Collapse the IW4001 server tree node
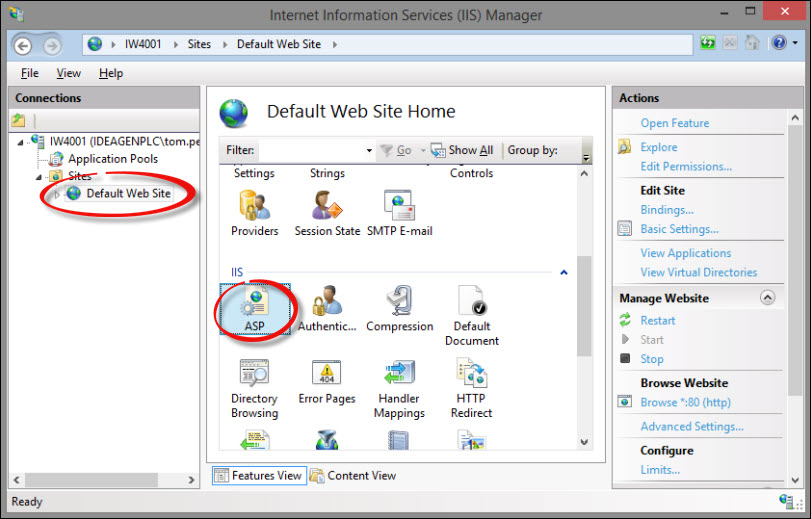 tap(20, 142)
